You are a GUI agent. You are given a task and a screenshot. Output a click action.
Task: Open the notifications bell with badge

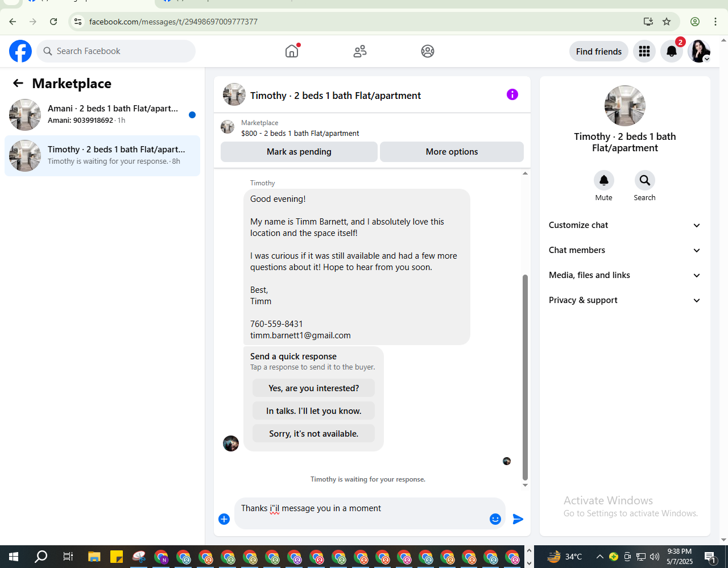tap(672, 51)
